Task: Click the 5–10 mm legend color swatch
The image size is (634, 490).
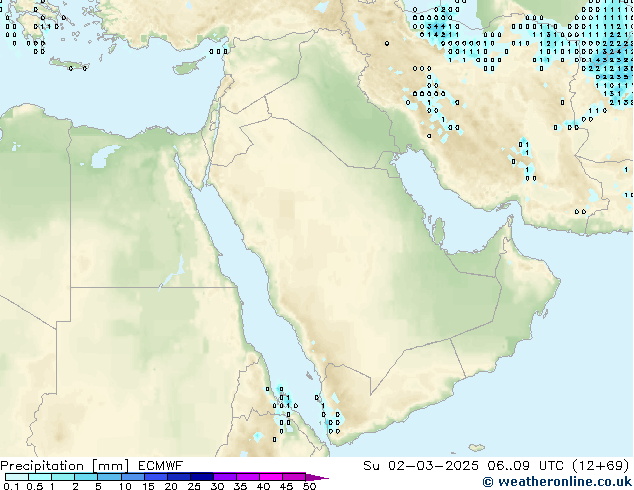Action: 109,477
